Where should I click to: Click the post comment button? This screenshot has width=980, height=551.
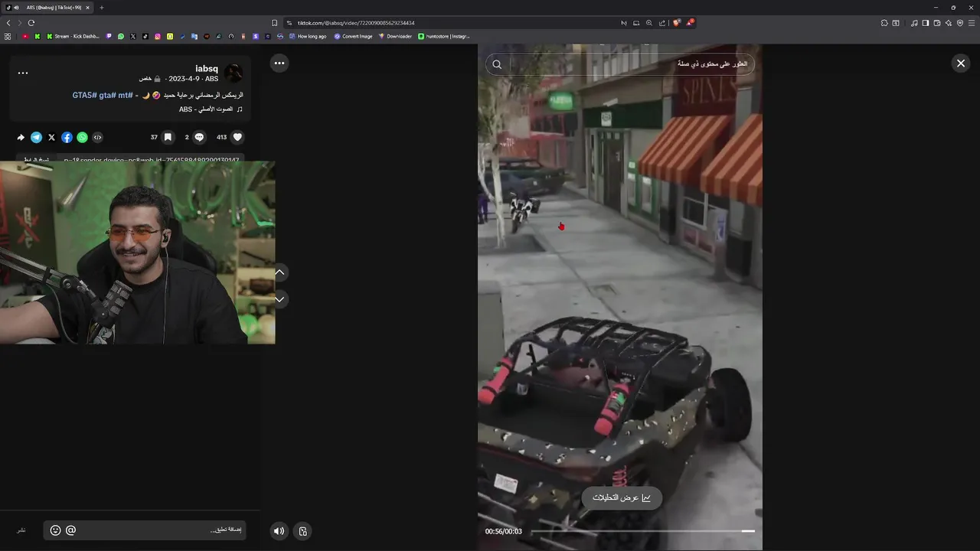(21, 530)
